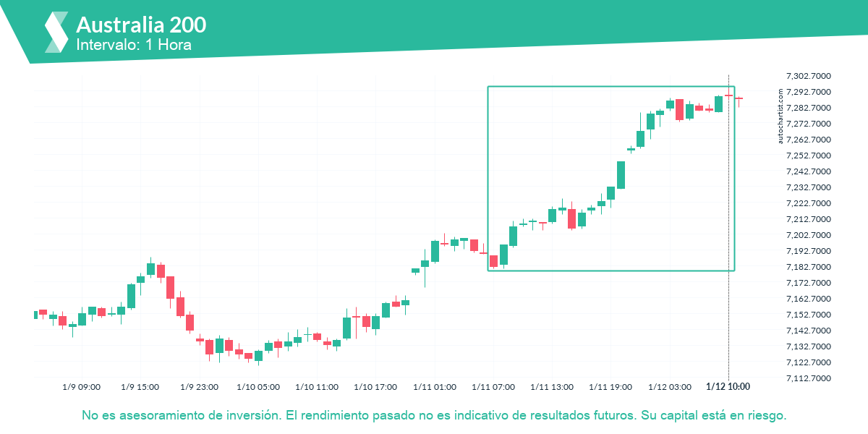Click the autochartist.com watermark text

click(x=780, y=116)
